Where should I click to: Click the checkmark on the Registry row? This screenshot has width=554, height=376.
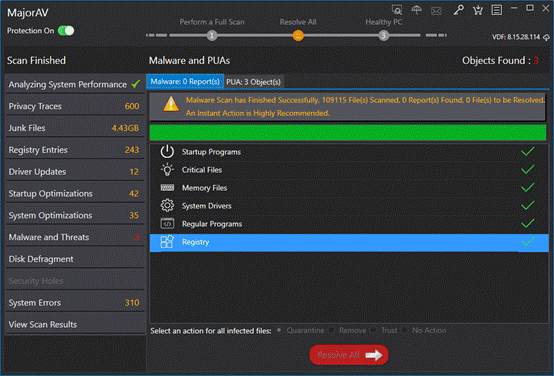[x=528, y=242]
